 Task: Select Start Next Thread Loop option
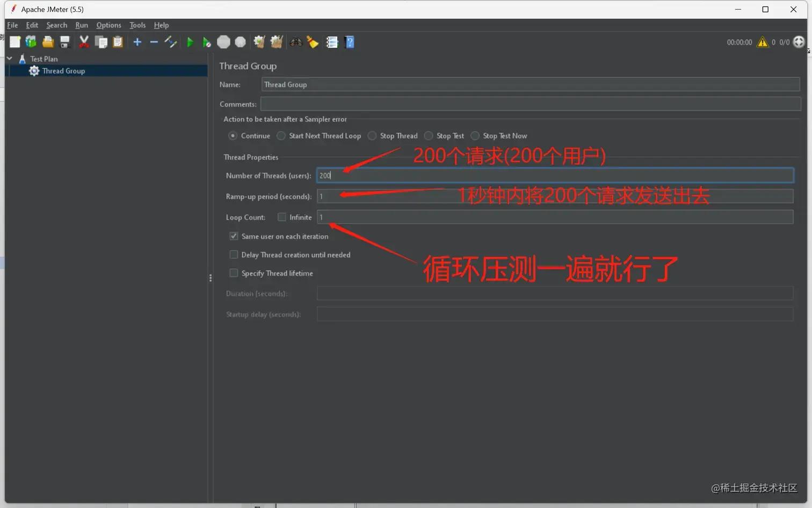click(x=281, y=135)
